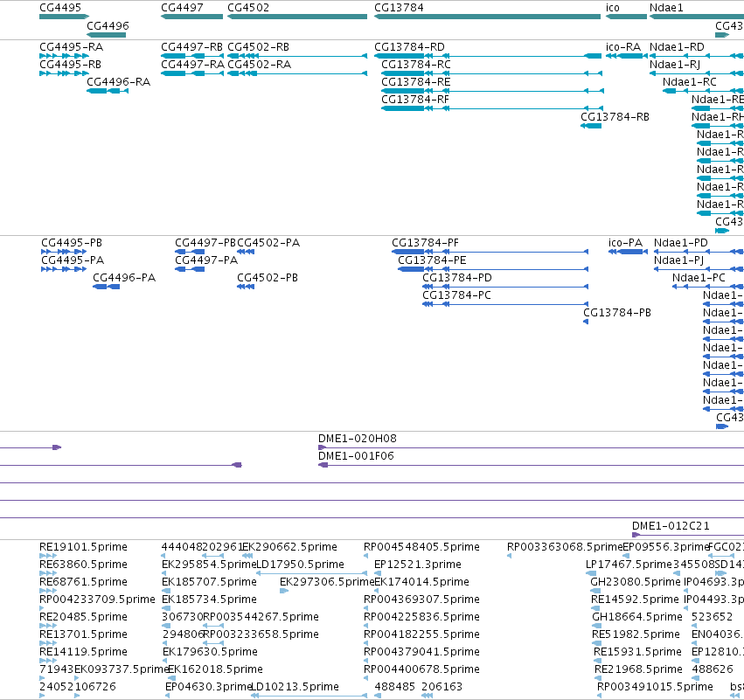Select transcript CG4495-RB
Image resolution: width=744 pixels, height=700 pixels.
(x=70, y=65)
